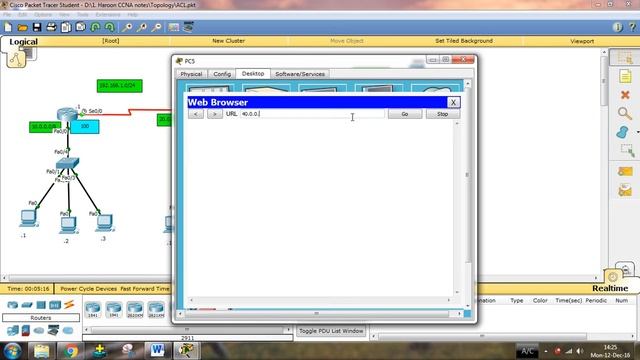Viewport: 640px width, 360px height.
Task: Click Toggle PDU List Window button
Action: (x=331, y=331)
